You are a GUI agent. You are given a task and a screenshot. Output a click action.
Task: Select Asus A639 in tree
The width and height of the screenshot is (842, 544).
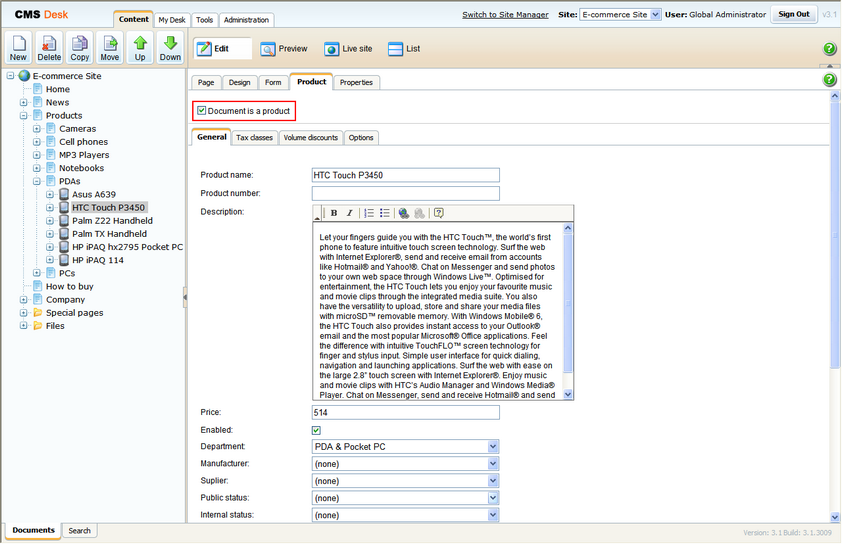[x=94, y=194]
